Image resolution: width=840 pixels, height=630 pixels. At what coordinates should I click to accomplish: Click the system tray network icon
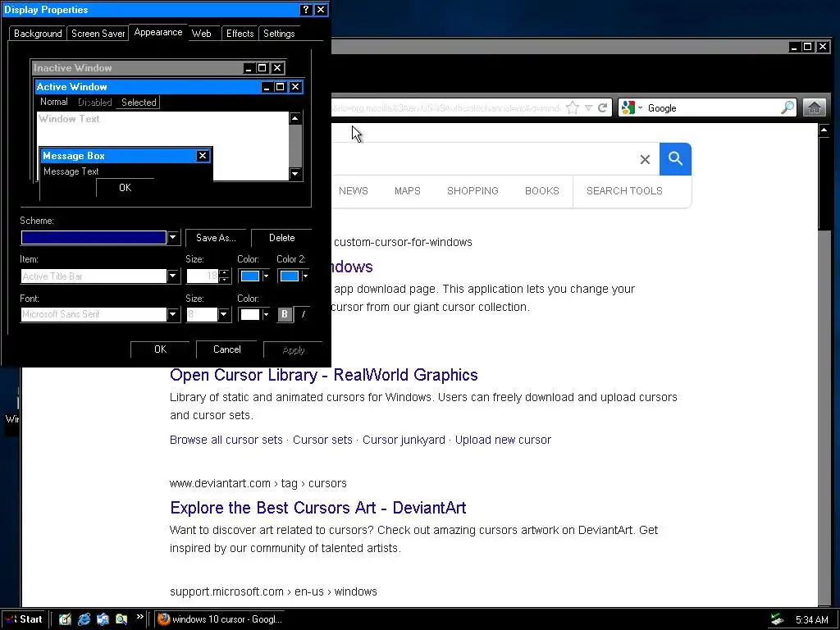click(x=777, y=619)
